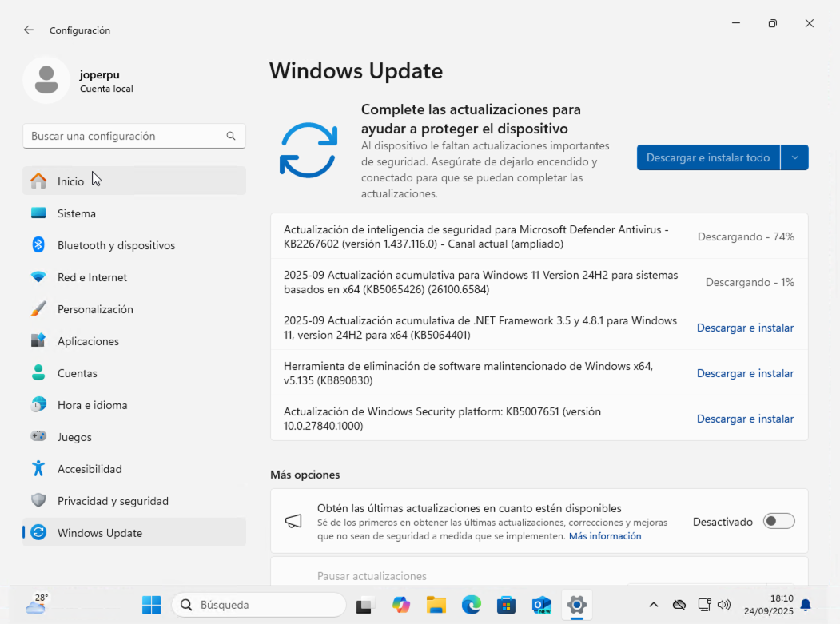Open Red e Internet section
Screen dimensions: 840x624
tap(134, 277)
